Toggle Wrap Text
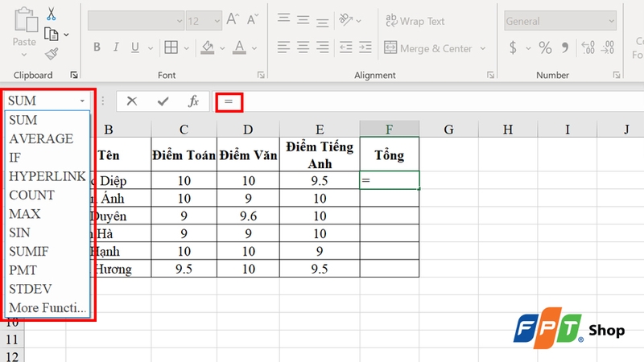The width and height of the screenshot is (644, 362). (415, 21)
